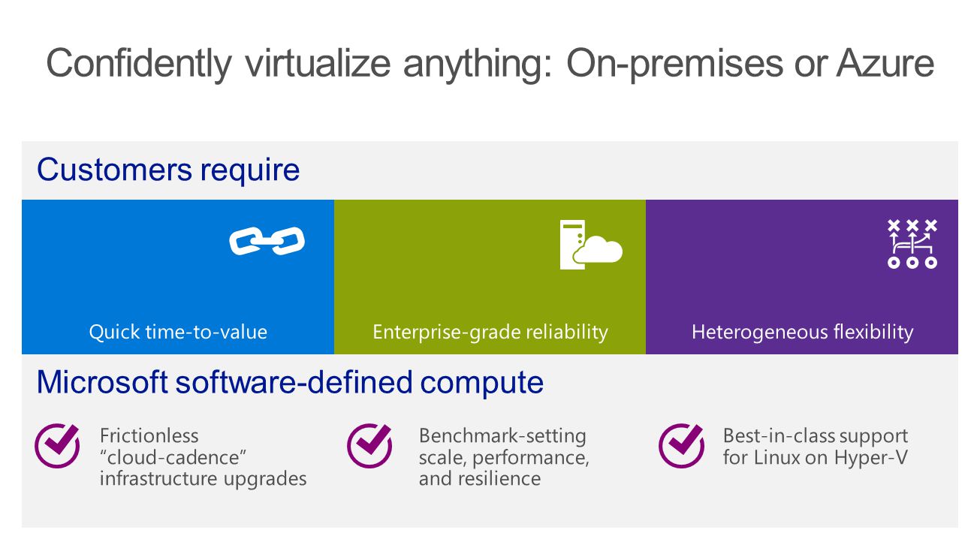Click checkmark beside Benchmark-setting scale

(369, 446)
